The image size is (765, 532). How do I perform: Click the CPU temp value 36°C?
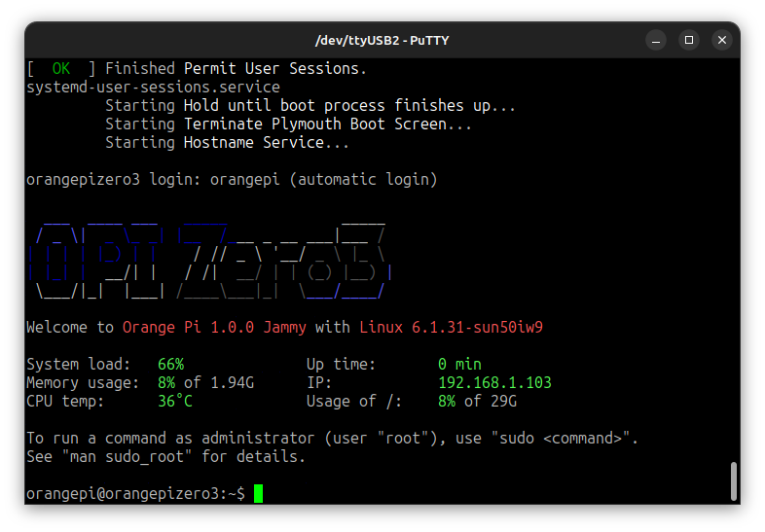pos(175,402)
